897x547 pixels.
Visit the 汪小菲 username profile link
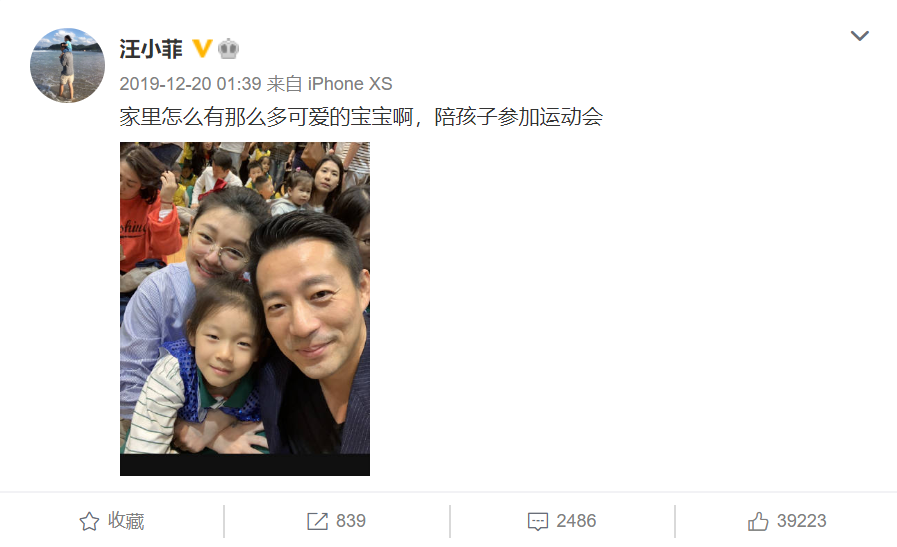pyautogui.click(x=151, y=49)
